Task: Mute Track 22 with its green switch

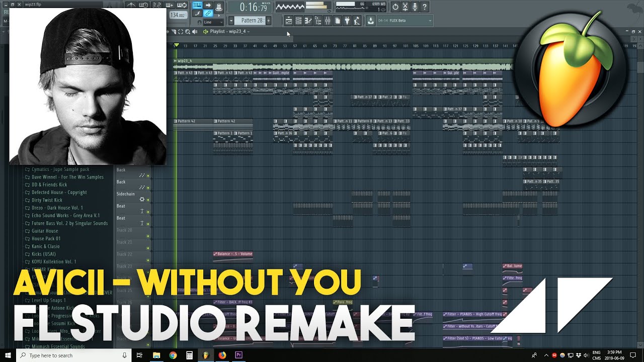Action: point(148,260)
